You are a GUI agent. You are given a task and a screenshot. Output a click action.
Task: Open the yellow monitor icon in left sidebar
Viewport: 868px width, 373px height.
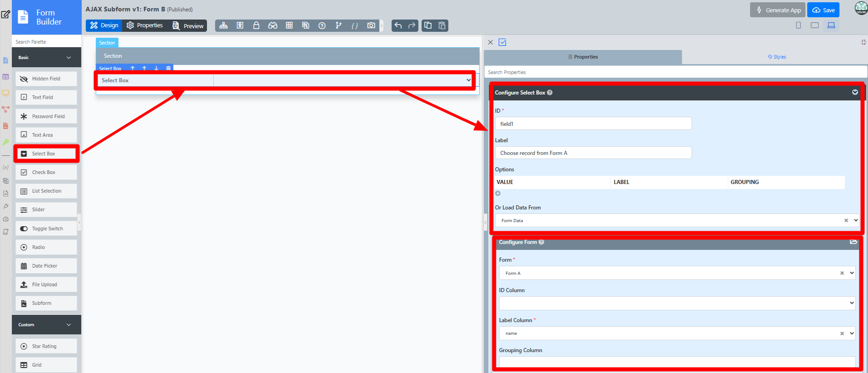[5, 93]
